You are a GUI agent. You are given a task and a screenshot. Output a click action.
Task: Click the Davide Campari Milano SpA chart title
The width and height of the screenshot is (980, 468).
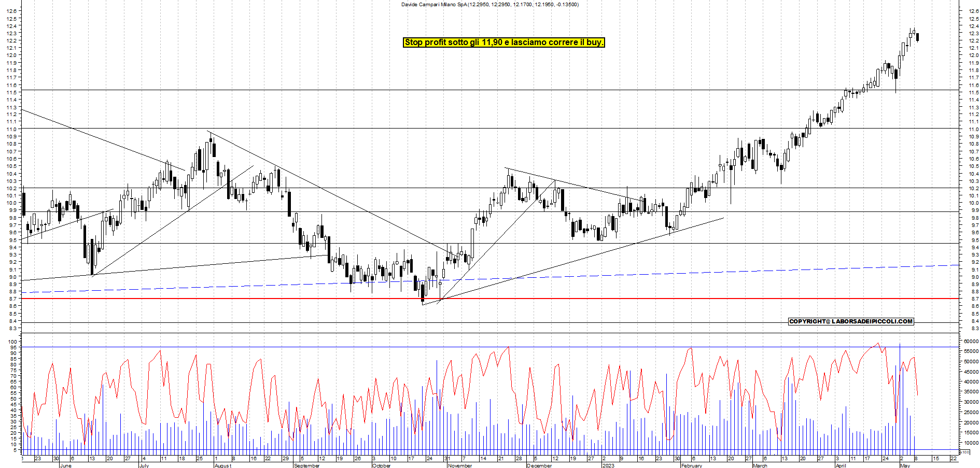[x=490, y=5]
